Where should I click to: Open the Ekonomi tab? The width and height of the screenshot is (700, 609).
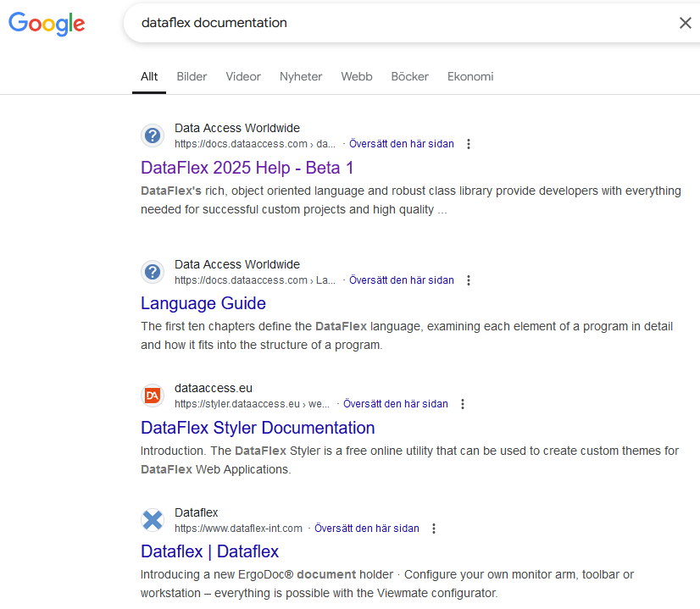click(x=470, y=77)
